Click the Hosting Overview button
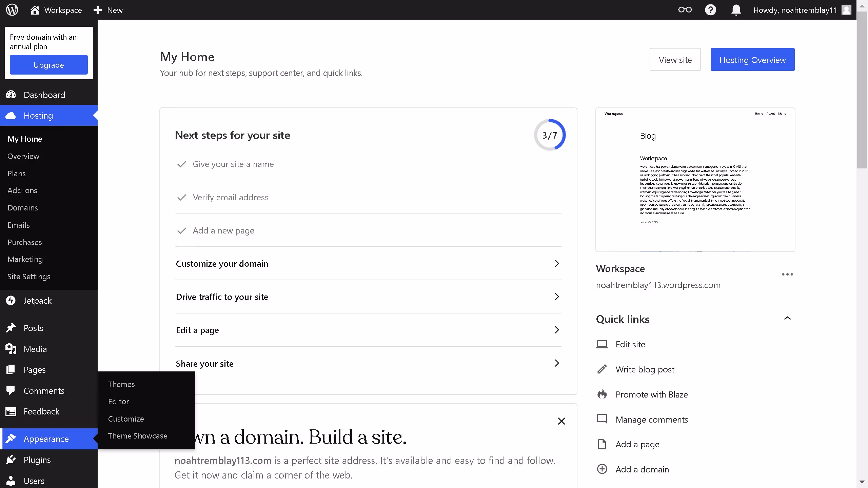 [752, 60]
